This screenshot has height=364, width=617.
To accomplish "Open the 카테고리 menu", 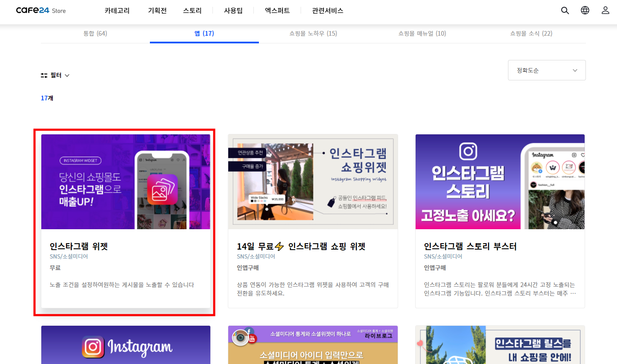I will [117, 11].
